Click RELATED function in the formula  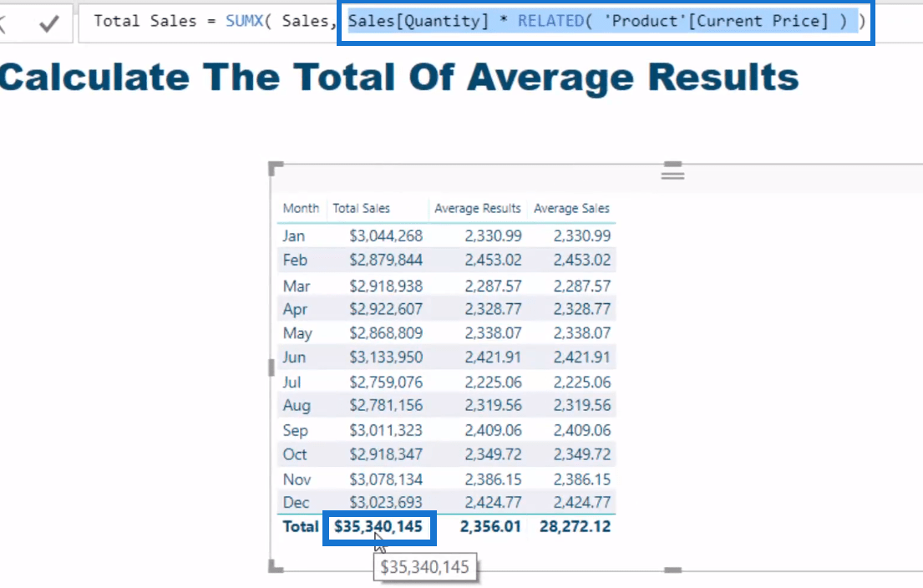click(550, 21)
